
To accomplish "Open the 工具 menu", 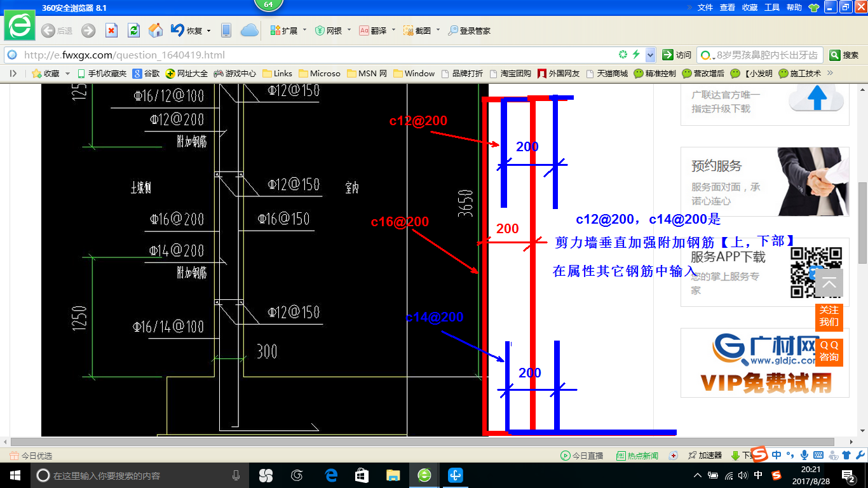I will [772, 8].
